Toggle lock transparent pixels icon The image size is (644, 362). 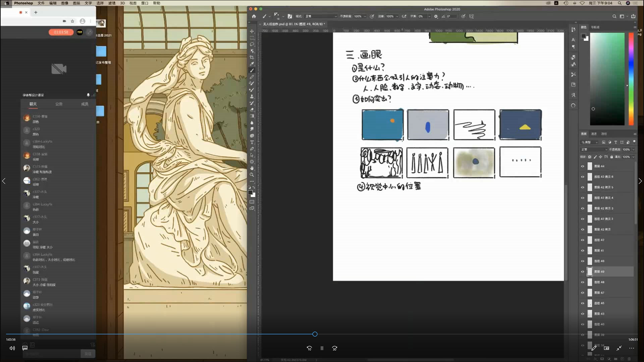pos(590,157)
